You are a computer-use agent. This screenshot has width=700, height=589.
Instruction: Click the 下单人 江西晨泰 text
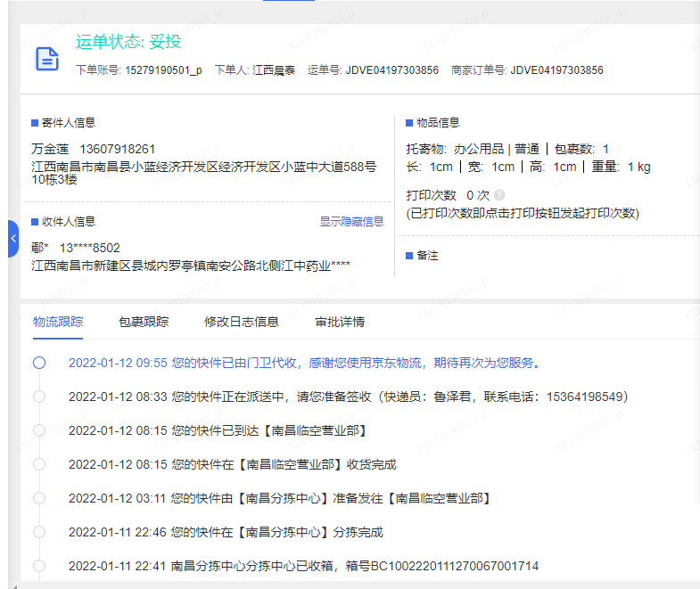point(254,70)
